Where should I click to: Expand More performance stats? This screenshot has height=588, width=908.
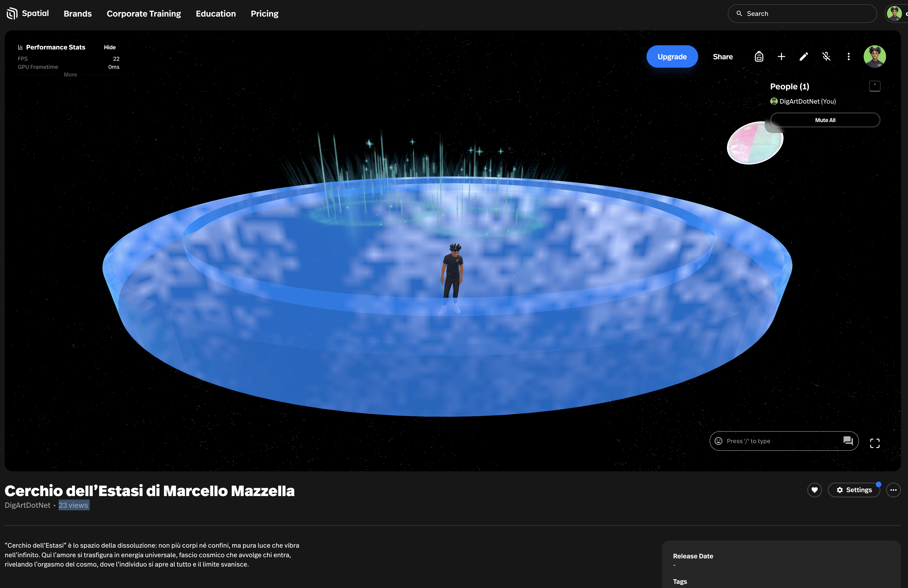[70, 75]
